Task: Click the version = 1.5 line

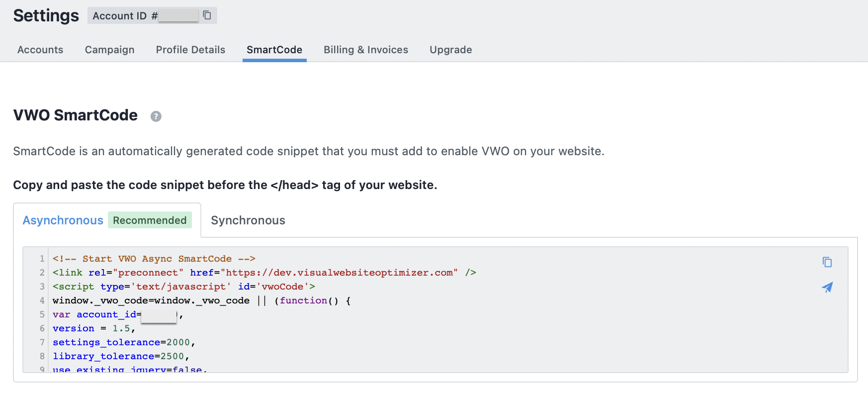Action: (94, 328)
